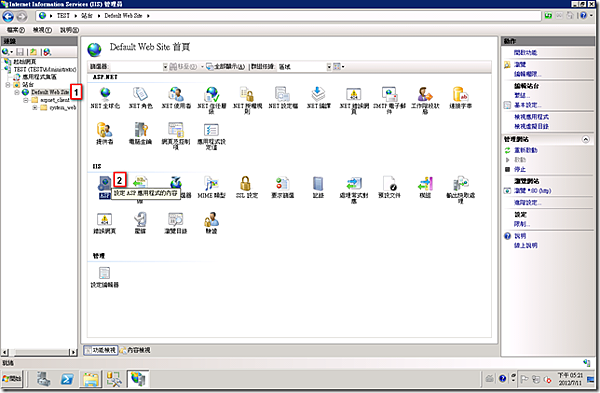Open the MIME Types icon

211,184
